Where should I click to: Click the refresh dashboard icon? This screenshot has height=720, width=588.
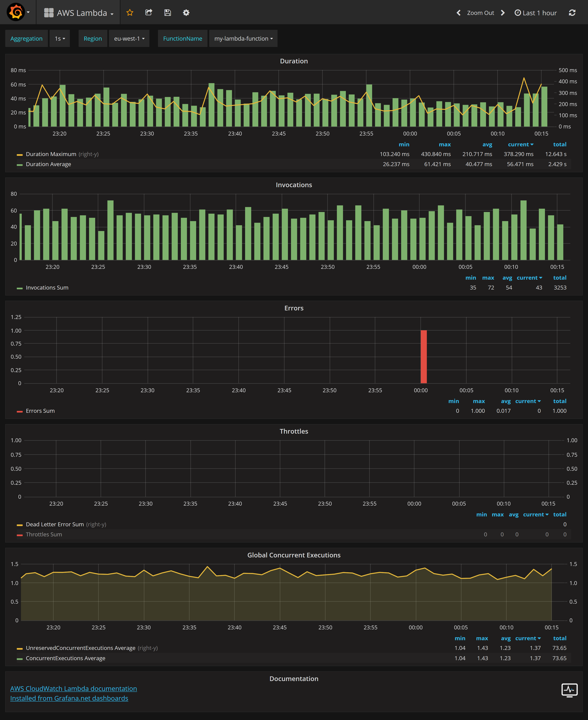click(x=572, y=13)
